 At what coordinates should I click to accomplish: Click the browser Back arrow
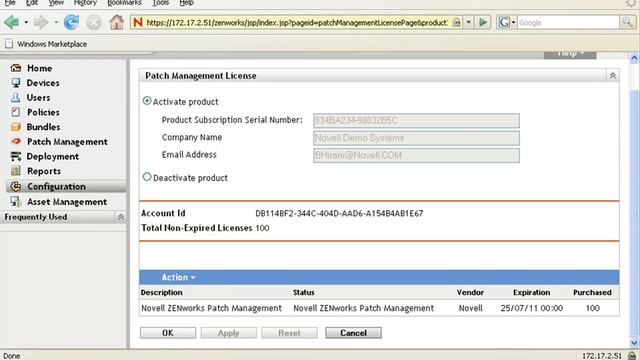click(x=12, y=22)
